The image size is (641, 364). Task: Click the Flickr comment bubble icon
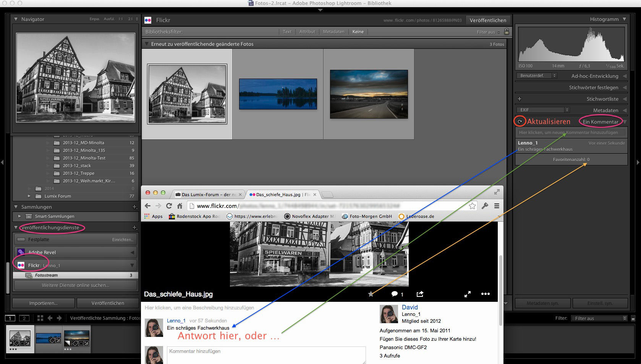coord(395,294)
